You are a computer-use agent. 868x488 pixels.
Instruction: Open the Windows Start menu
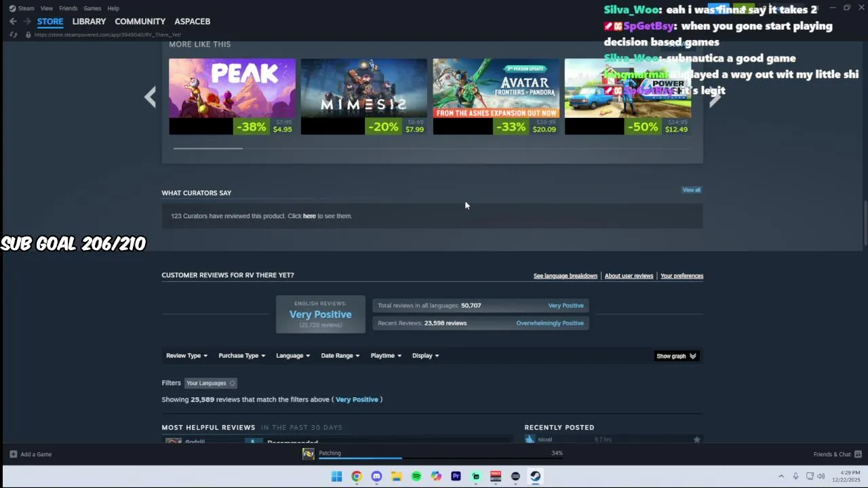pyautogui.click(x=337, y=476)
